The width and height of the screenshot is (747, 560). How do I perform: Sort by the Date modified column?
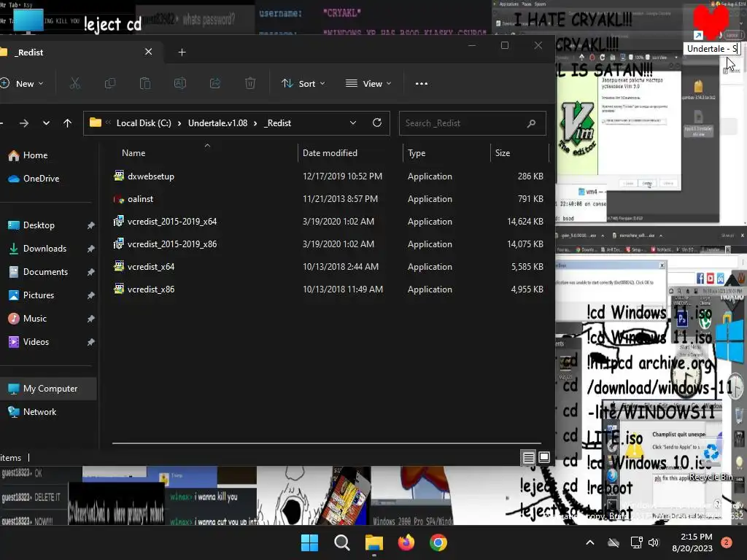point(330,153)
